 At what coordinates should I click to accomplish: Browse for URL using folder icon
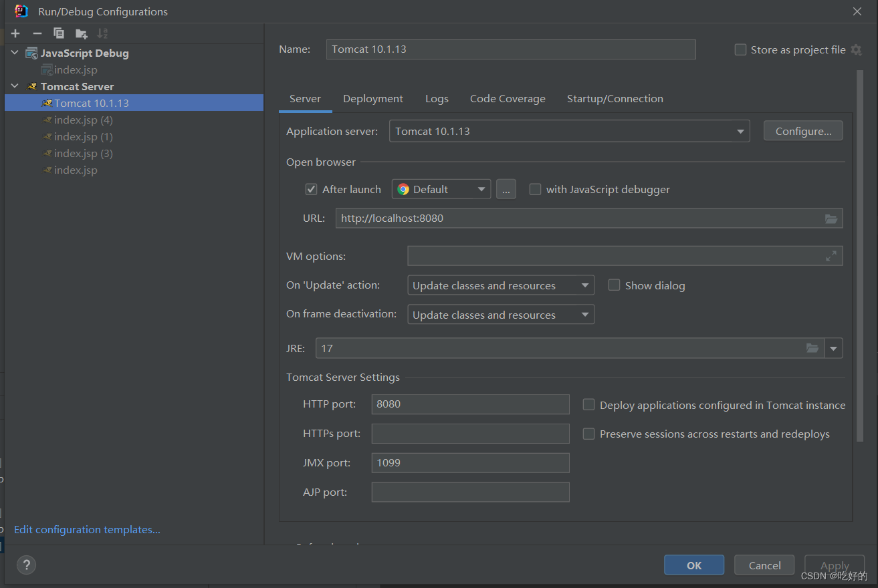pyautogui.click(x=831, y=218)
